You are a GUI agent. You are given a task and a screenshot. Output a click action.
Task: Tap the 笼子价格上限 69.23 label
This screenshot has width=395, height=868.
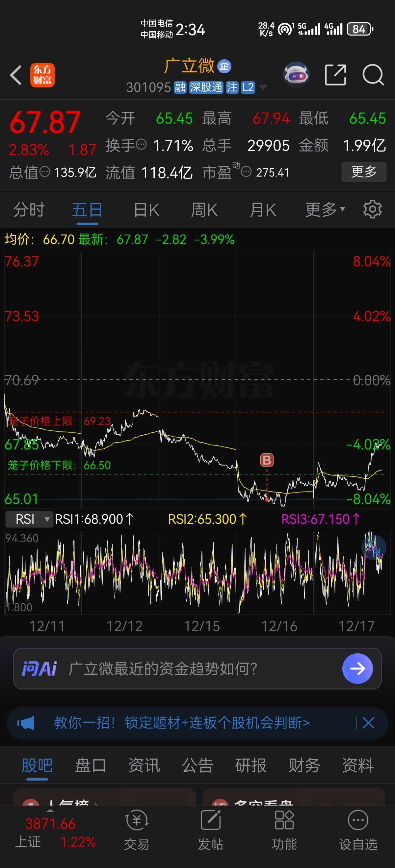tap(59, 421)
